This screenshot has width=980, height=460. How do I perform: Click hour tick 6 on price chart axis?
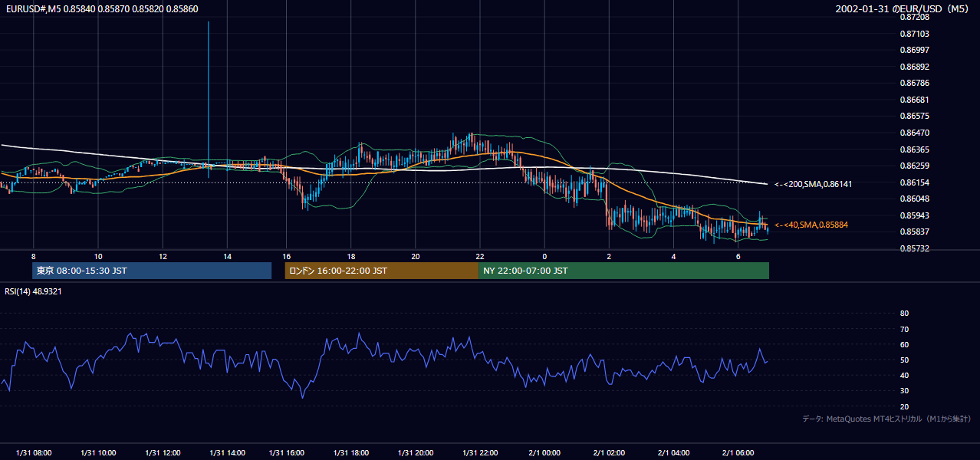(738, 256)
